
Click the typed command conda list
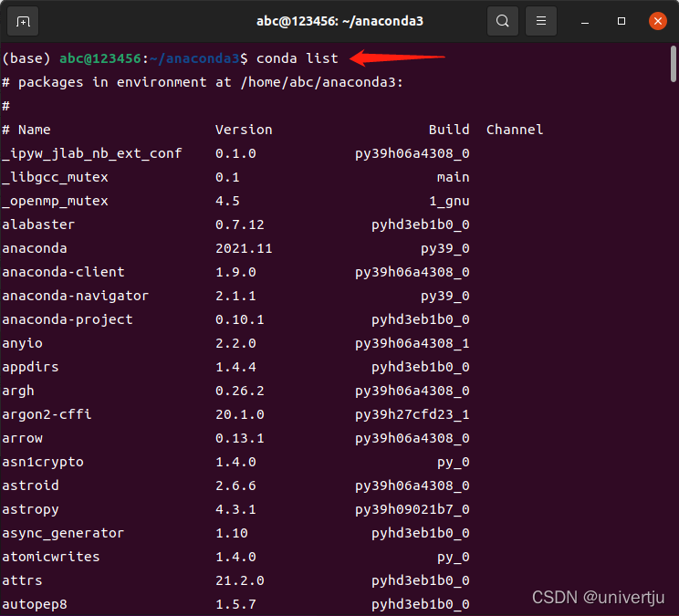click(x=298, y=58)
